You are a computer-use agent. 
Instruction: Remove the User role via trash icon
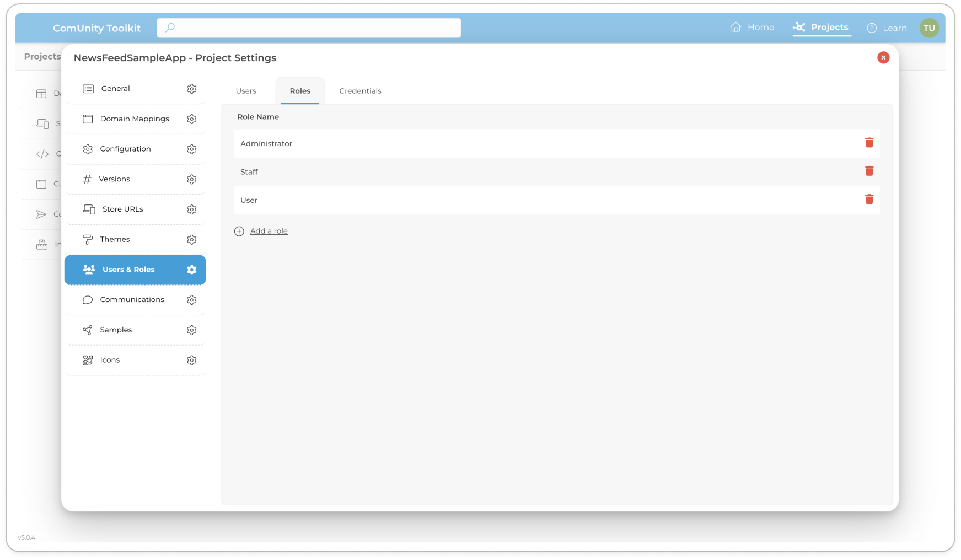869,200
